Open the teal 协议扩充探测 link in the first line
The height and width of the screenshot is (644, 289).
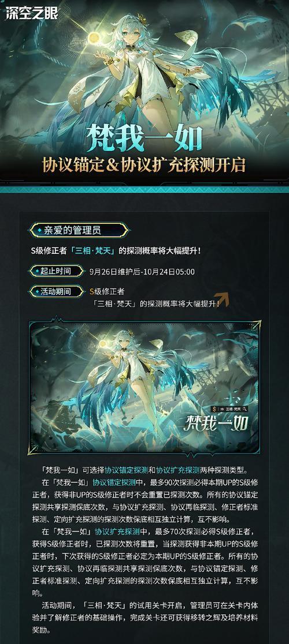pos(177,469)
